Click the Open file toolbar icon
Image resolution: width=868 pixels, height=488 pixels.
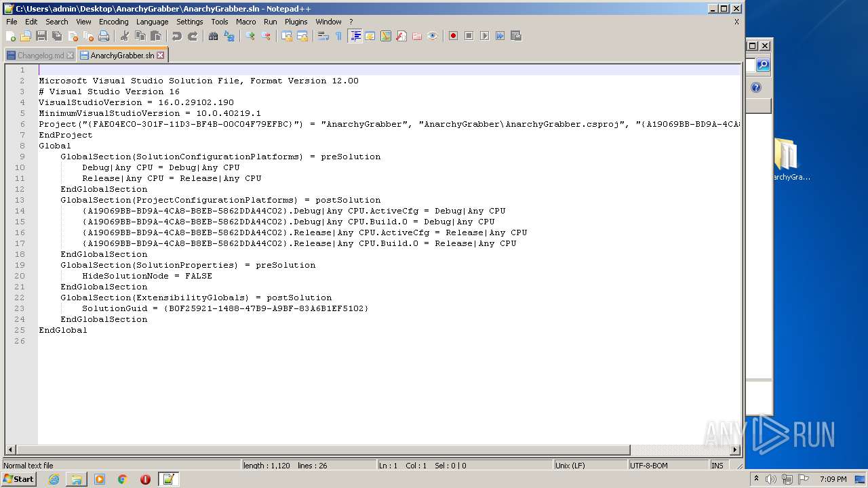(x=26, y=36)
